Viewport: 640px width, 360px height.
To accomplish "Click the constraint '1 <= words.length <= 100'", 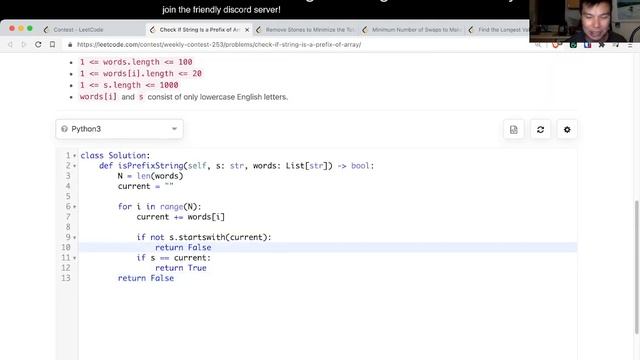I will [136, 62].
